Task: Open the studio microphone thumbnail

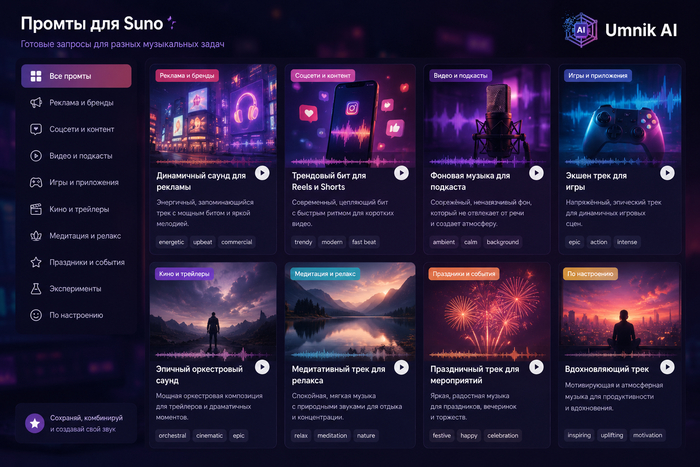Action: (x=487, y=117)
